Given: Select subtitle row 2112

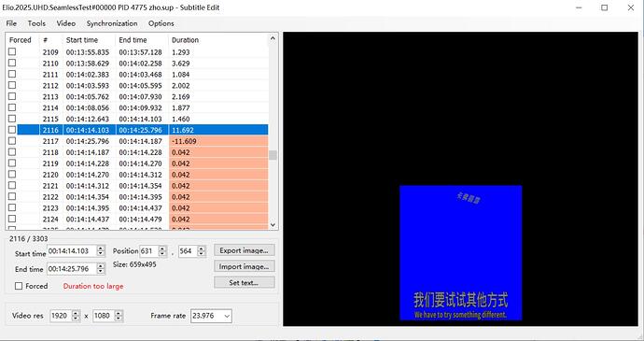Looking at the screenshot, I should click(x=143, y=86).
